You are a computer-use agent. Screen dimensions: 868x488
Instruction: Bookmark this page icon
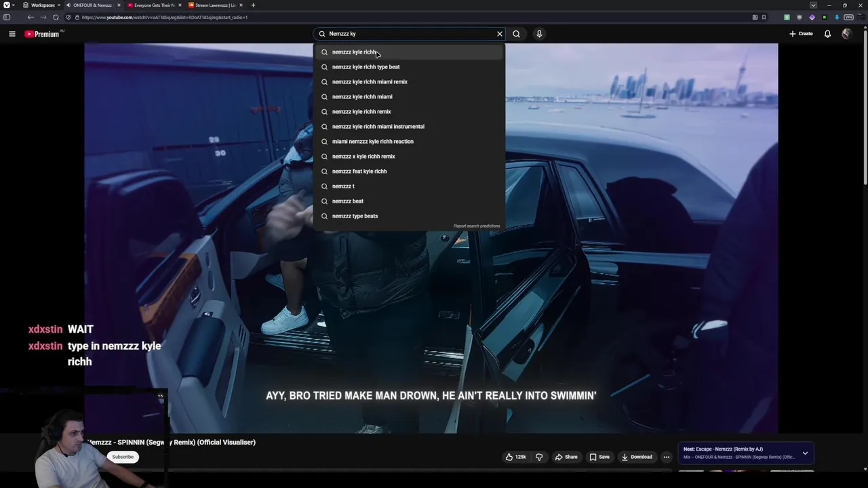pyautogui.click(x=764, y=18)
